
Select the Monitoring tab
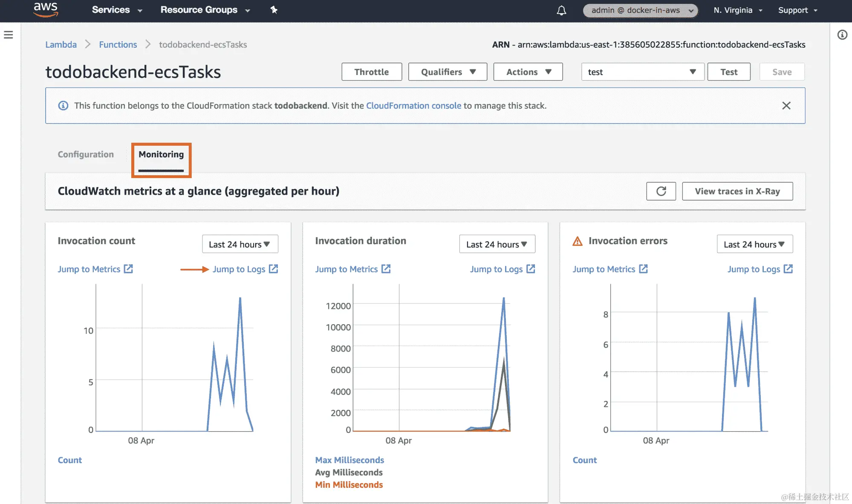click(x=161, y=154)
